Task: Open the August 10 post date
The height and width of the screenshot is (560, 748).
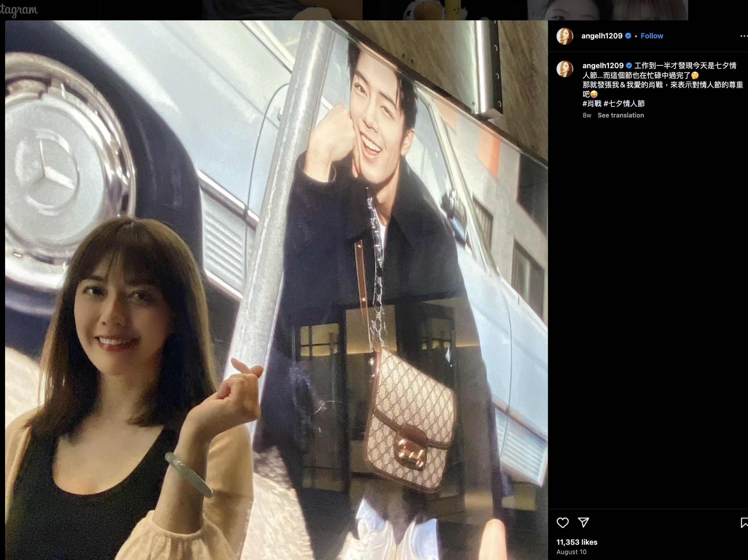Action: [572, 552]
